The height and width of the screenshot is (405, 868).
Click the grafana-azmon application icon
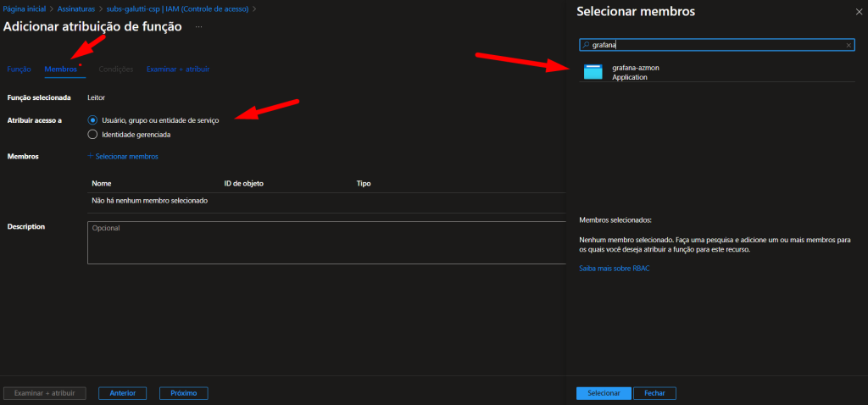(x=593, y=72)
